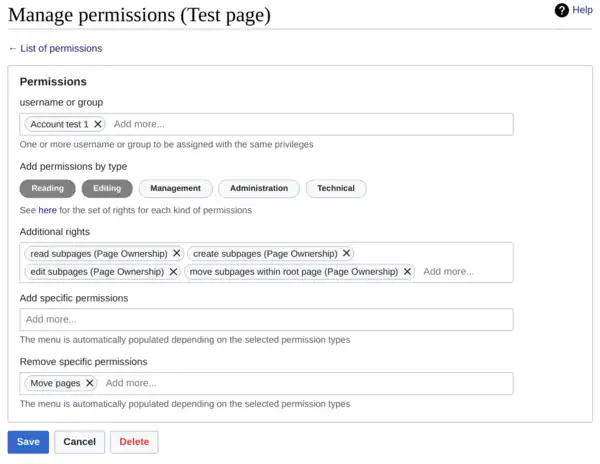This screenshot has width=600, height=464.
Task: Remove the Account test 1 tag
Action: pyautogui.click(x=98, y=124)
